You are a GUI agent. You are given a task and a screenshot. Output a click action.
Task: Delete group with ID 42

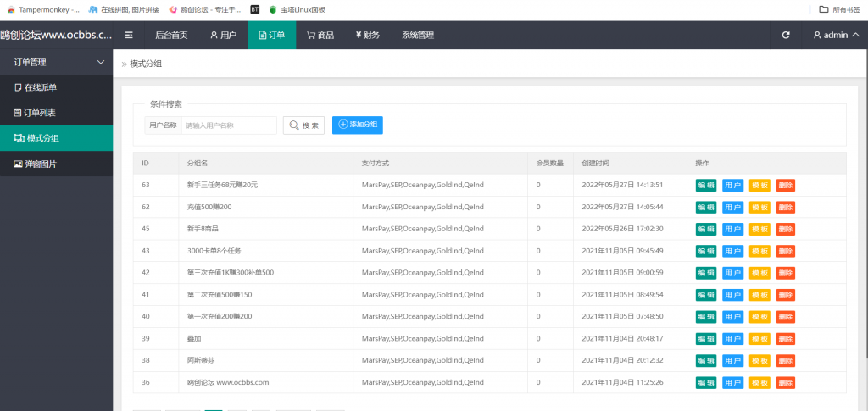tap(786, 273)
